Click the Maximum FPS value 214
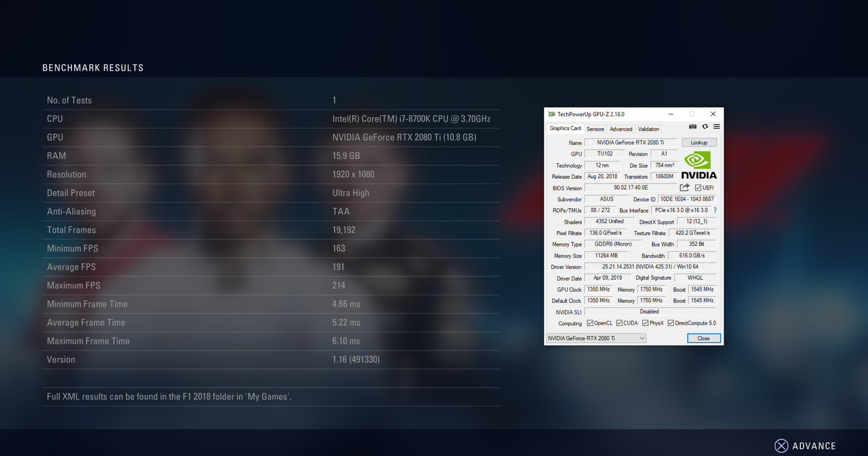This screenshot has width=868, height=456. click(339, 285)
